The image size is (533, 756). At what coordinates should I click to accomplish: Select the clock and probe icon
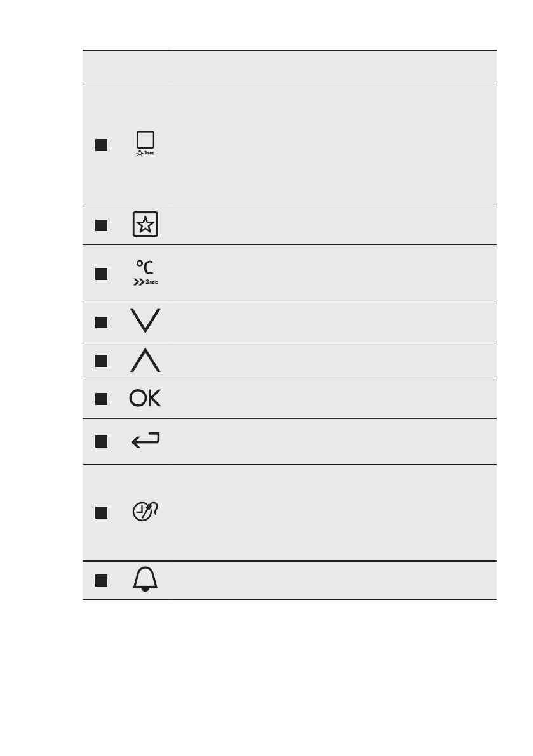[x=145, y=513]
